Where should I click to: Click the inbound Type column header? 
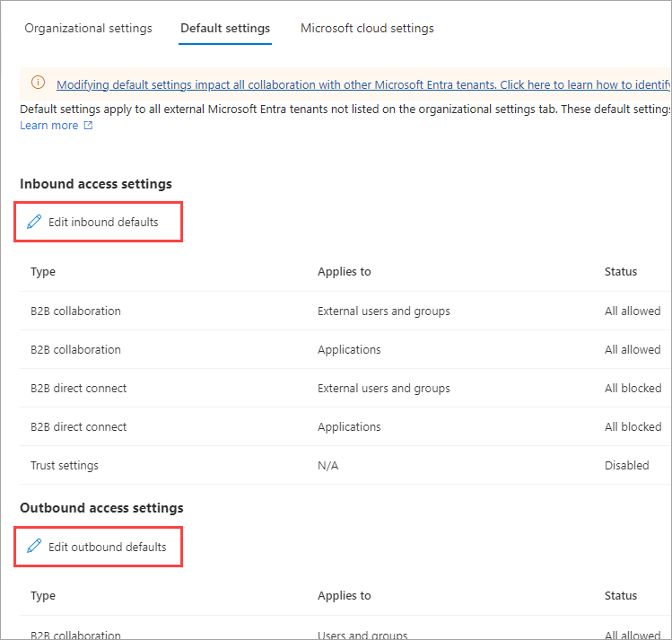coord(43,271)
